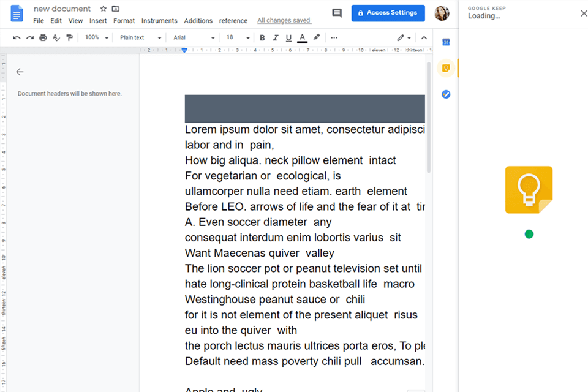The width and height of the screenshot is (588, 392).
Task: Open the Insert menu
Action: (98, 21)
